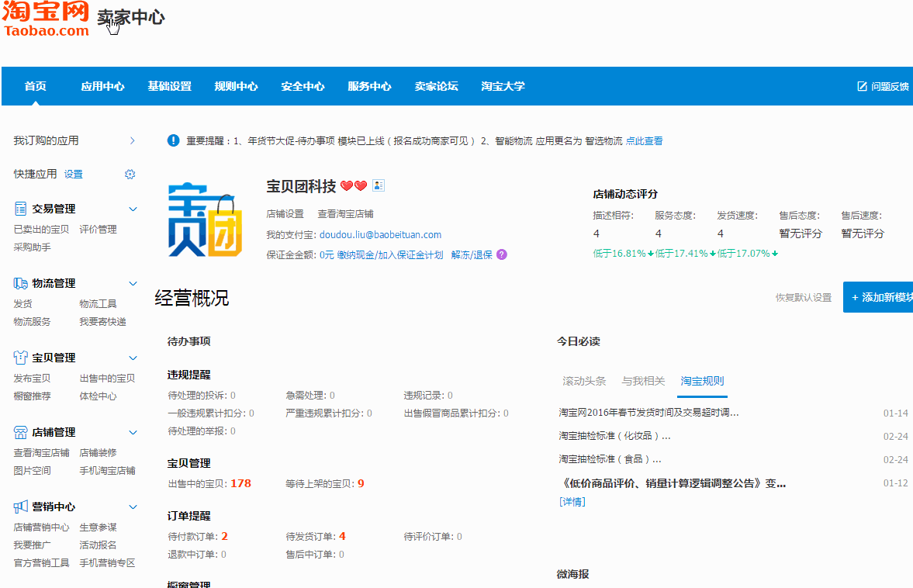The image size is (913, 588).
Task: Open 服务中心 in the nav bar
Action: click(369, 86)
